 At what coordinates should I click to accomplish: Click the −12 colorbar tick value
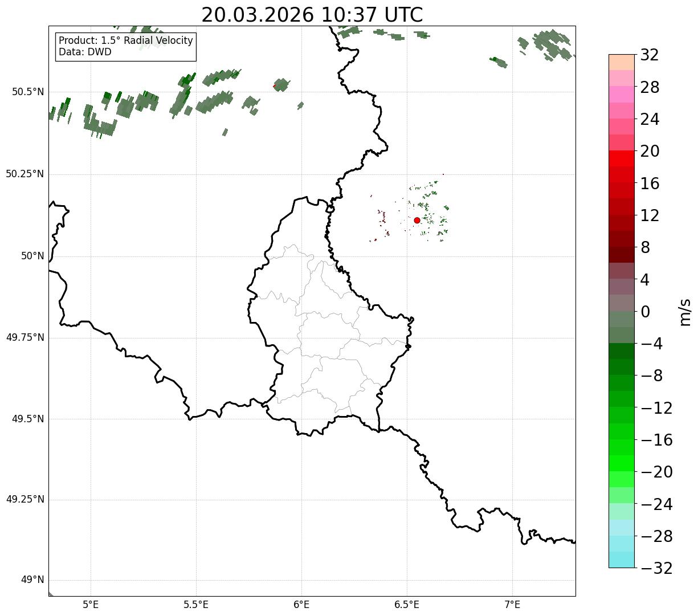coord(656,408)
